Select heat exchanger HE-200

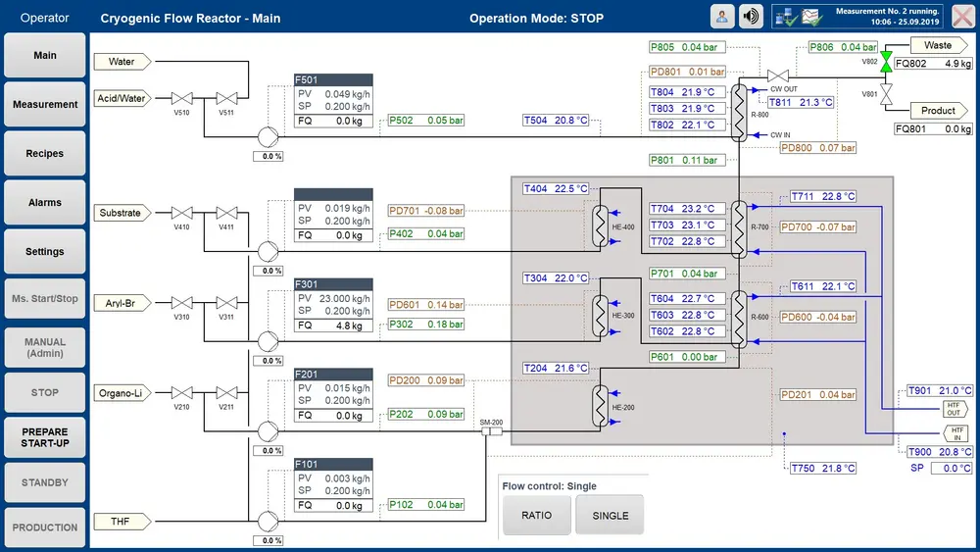click(600, 406)
